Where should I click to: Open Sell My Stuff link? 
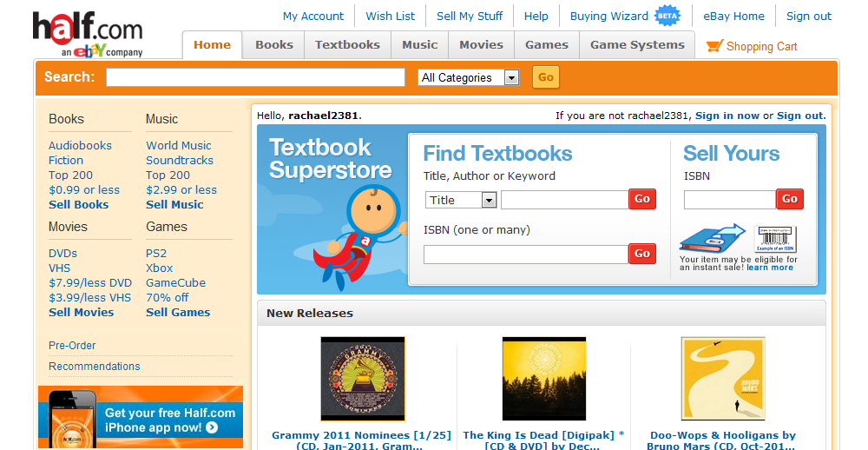pyautogui.click(x=470, y=16)
